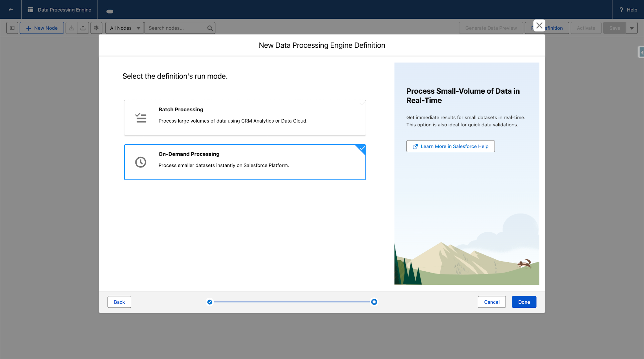The height and width of the screenshot is (359, 644).
Task: Click the search magnifier icon
Action: [210, 28]
